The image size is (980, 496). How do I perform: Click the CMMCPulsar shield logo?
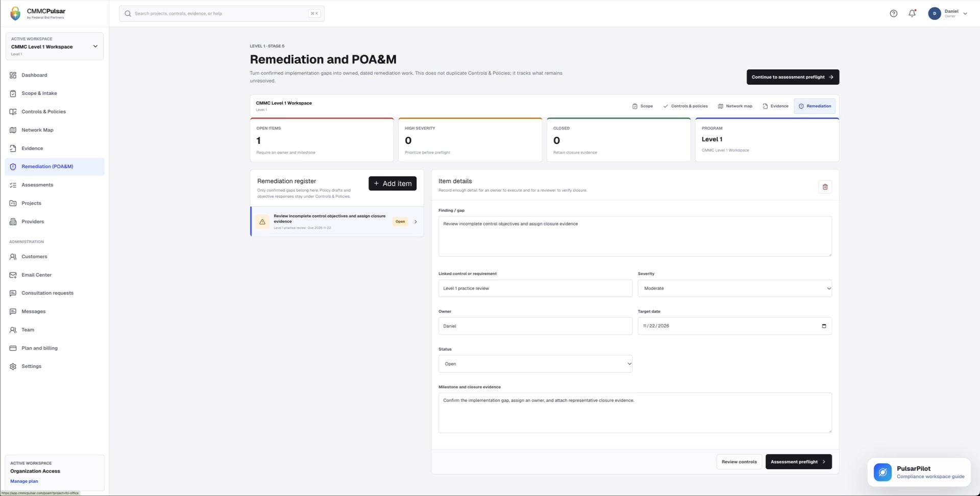(x=15, y=14)
